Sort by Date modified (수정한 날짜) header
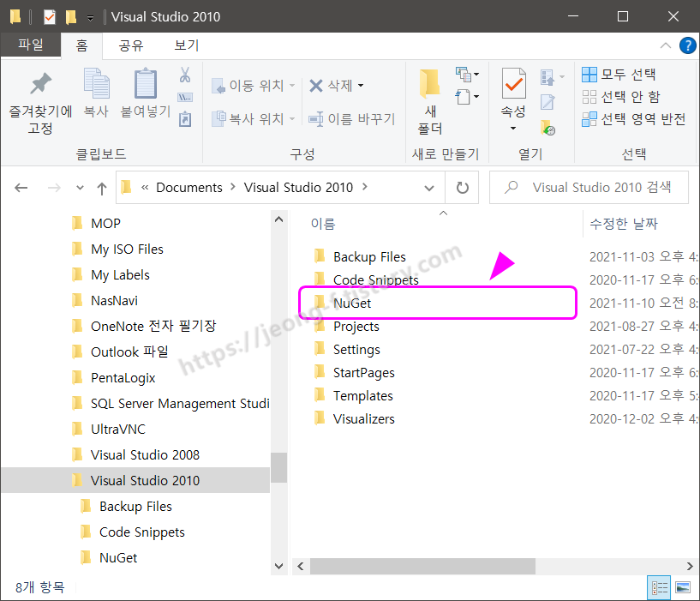 pyautogui.click(x=623, y=224)
